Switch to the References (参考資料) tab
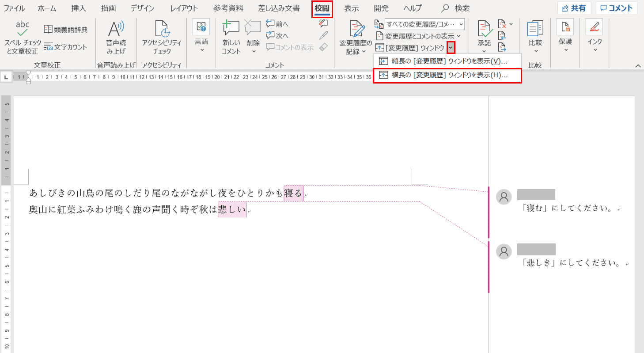Image resolution: width=644 pixels, height=353 pixels. (228, 8)
